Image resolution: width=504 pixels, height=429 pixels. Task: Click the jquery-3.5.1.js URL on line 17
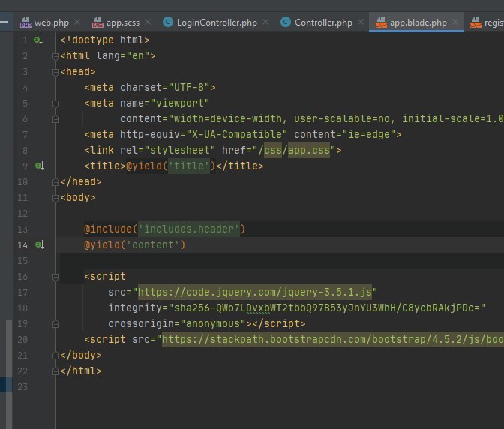(254, 292)
